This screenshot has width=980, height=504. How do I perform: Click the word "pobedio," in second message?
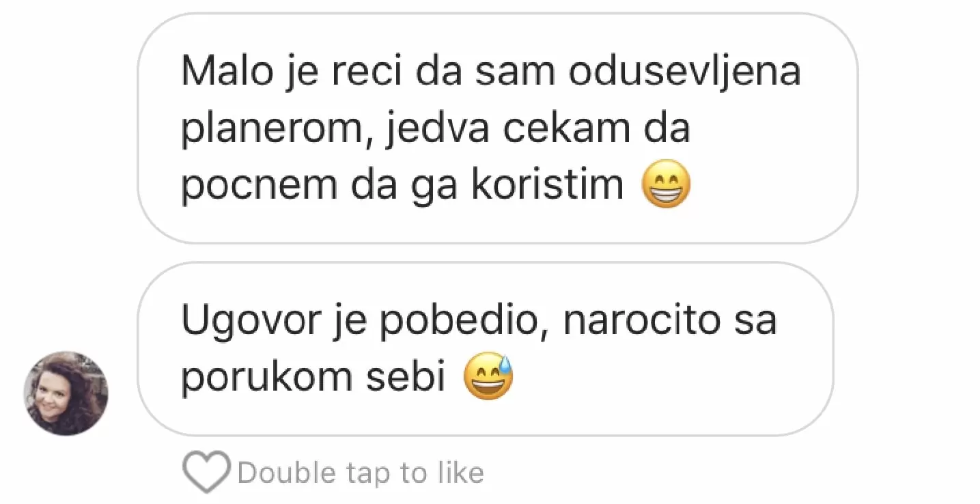coord(465,321)
